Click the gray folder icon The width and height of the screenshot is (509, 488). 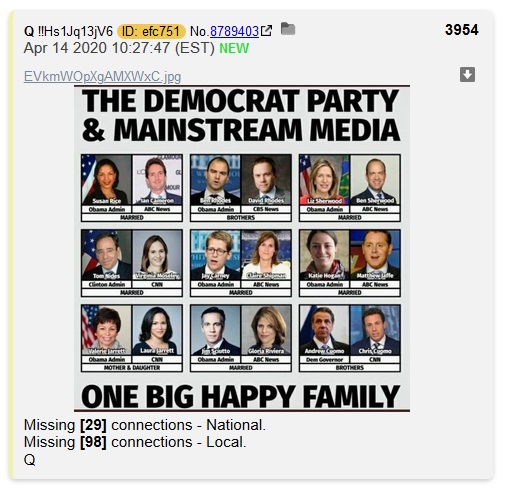[x=288, y=29]
